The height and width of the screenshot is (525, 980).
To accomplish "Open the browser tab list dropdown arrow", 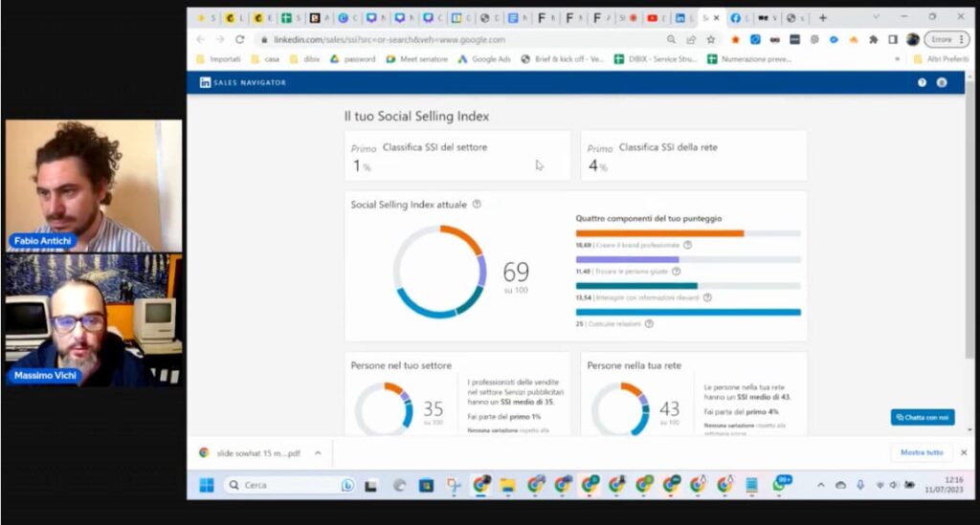I will coord(876,17).
